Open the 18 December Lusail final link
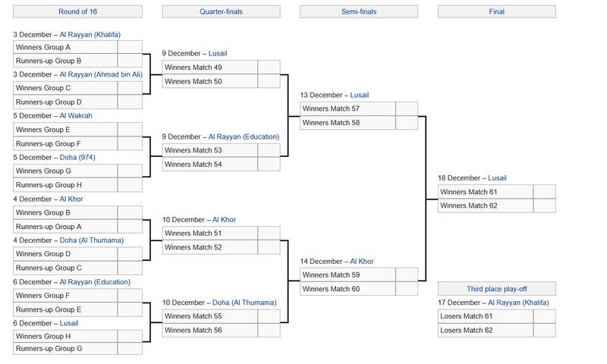The image size is (607, 364). (497, 178)
